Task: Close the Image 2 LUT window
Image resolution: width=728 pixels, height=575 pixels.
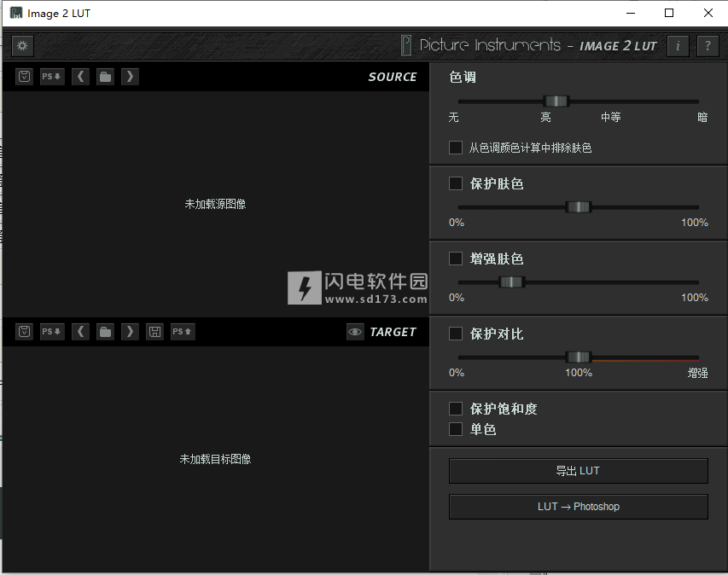Action: [x=708, y=13]
